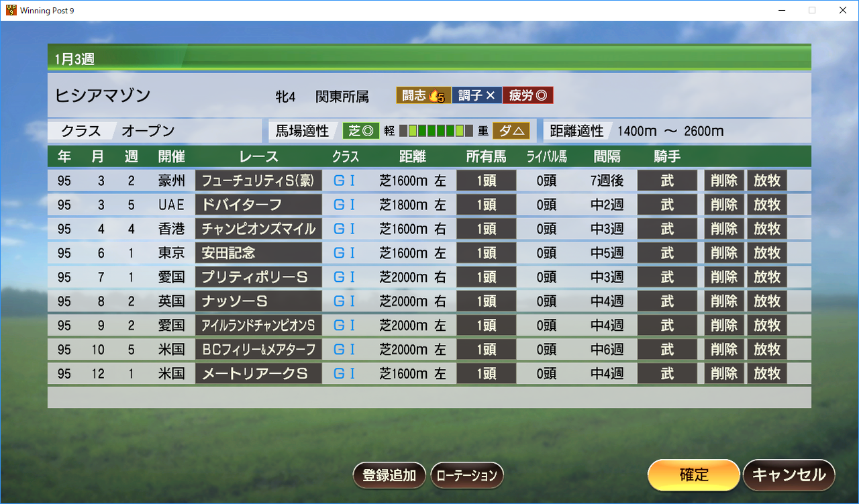Click the 疲労◎ fatigue badge
Viewport: 859px width, 504px height.
click(527, 95)
